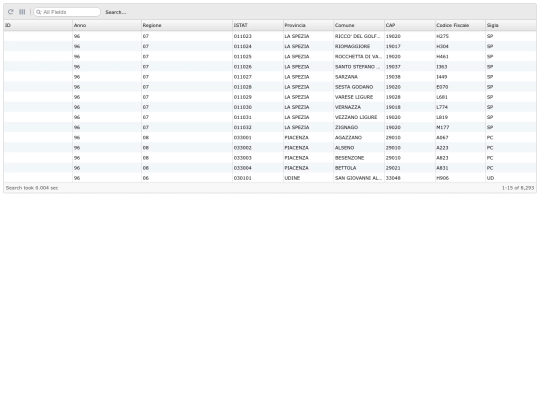
Task: Select the BETTOLA comune cell
Action: coord(359,168)
